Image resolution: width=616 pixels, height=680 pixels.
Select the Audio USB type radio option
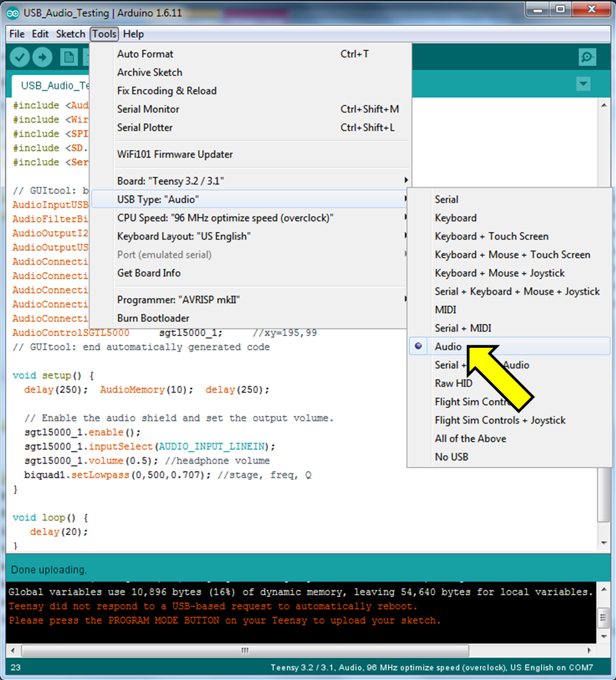[x=510, y=346]
